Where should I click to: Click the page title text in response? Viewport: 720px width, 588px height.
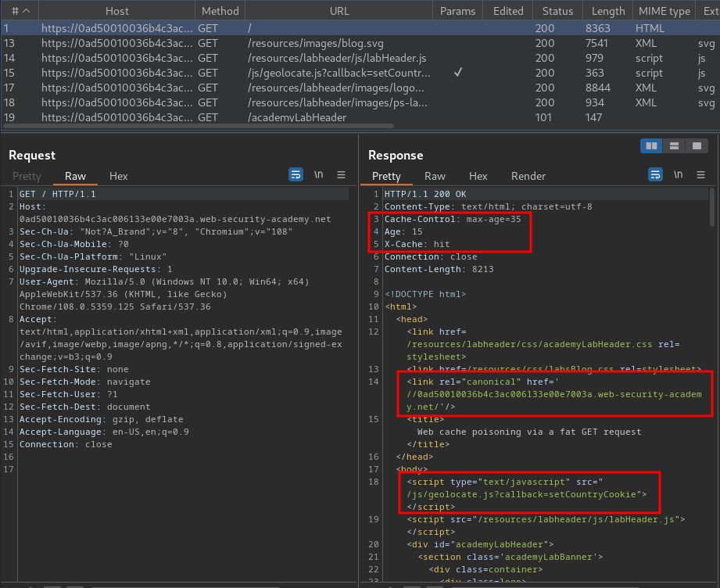(529, 432)
